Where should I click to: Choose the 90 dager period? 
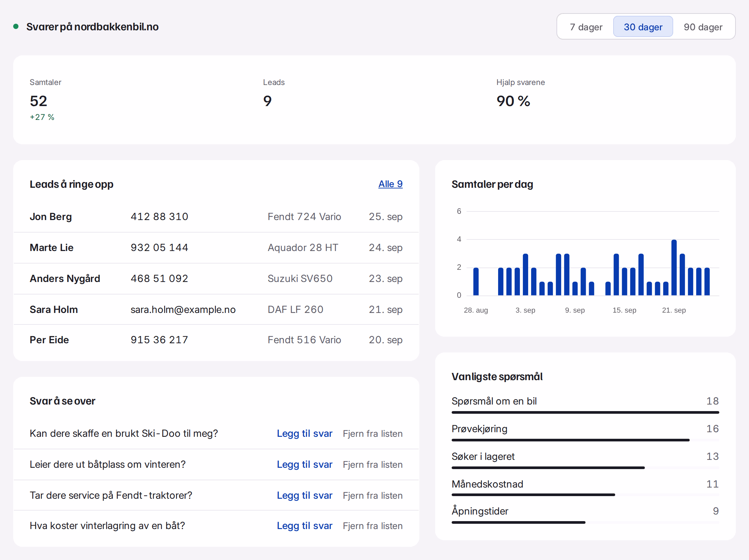(x=703, y=27)
